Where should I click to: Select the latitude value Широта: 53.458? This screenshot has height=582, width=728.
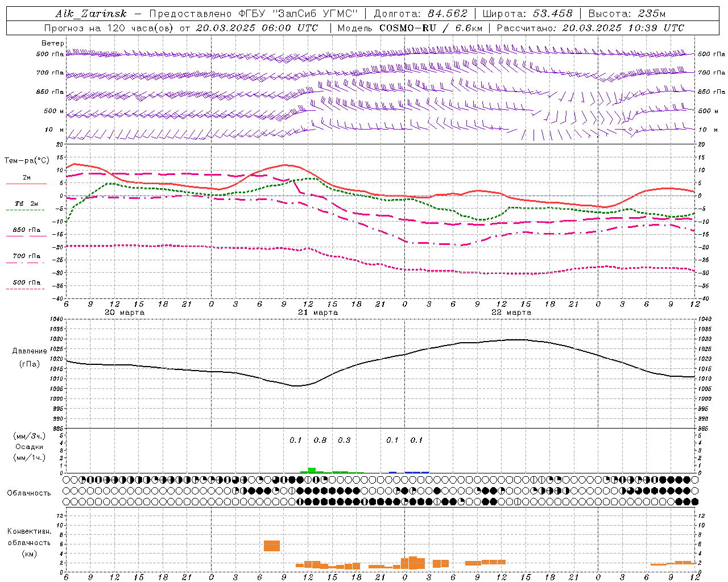point(527,14)
